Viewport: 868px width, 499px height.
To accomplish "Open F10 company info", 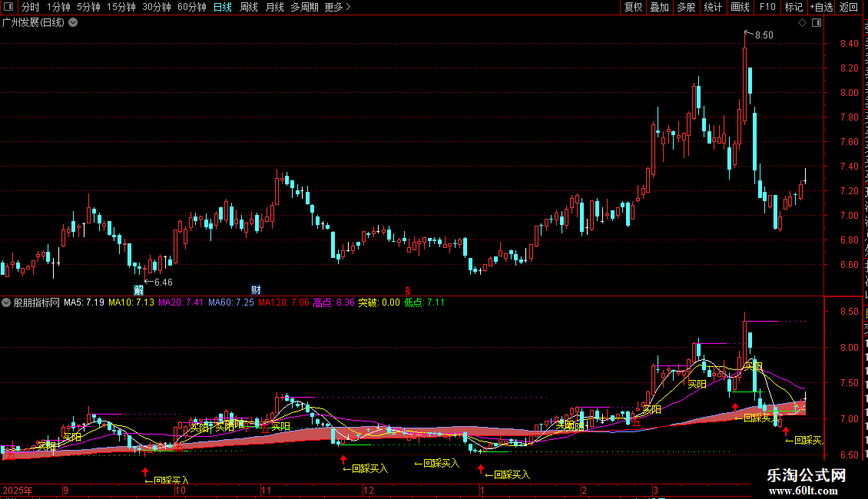I will click(767, 7).
